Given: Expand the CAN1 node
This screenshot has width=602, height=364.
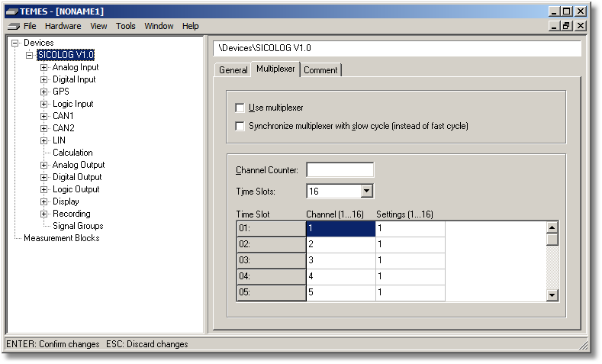Looking at the screenshot, I should tap(43, 116).
